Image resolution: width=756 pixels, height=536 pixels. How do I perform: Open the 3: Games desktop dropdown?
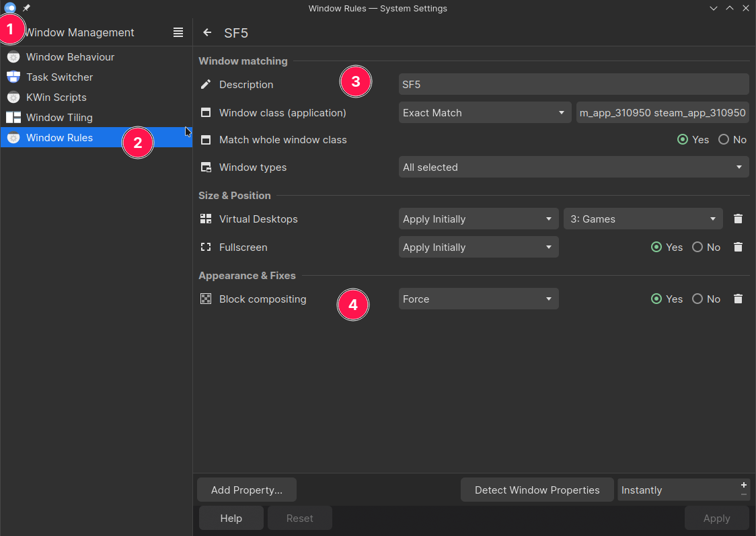pos(643,219)
